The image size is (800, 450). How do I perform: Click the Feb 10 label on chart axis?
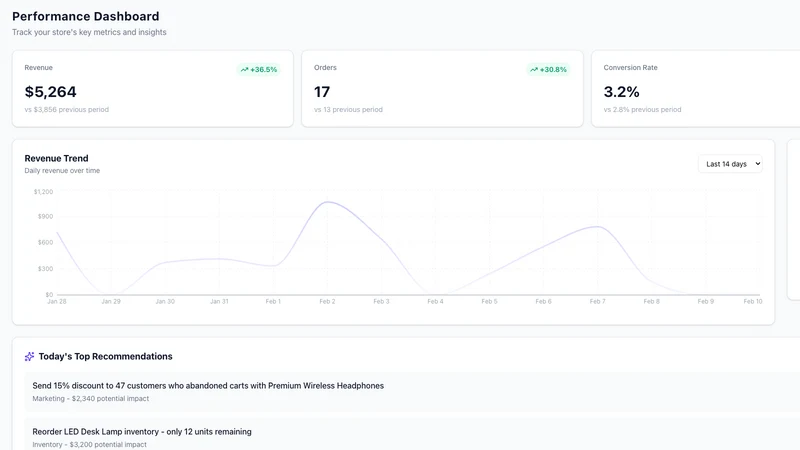pos(753,302)
